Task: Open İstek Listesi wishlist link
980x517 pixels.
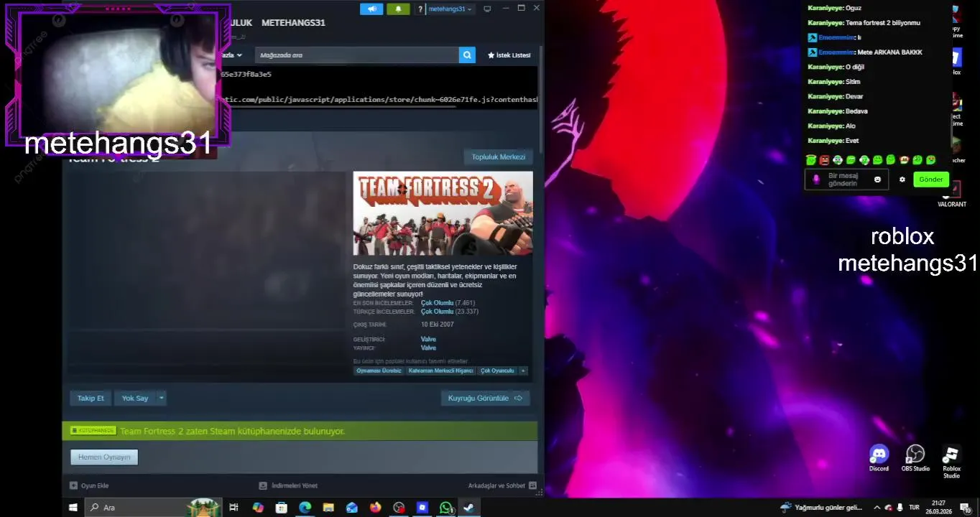Action: click(509, 55)
